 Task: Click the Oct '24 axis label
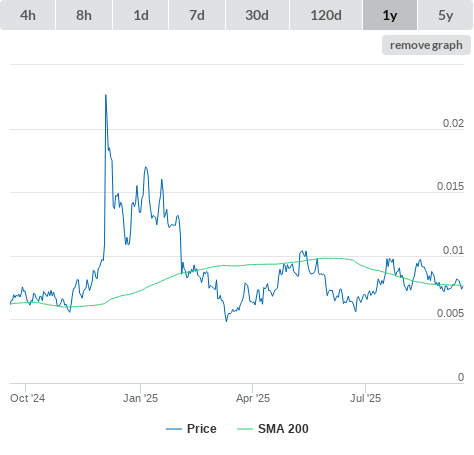pos(27,398)
